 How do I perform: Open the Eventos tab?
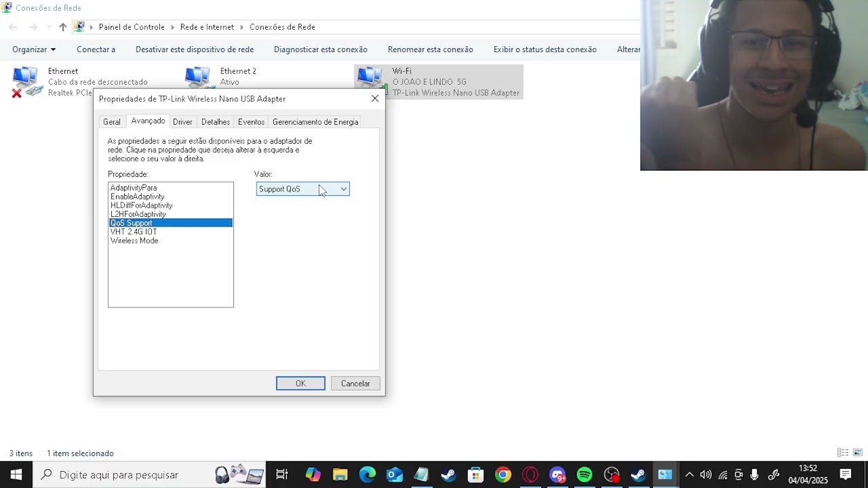point(251,122)
